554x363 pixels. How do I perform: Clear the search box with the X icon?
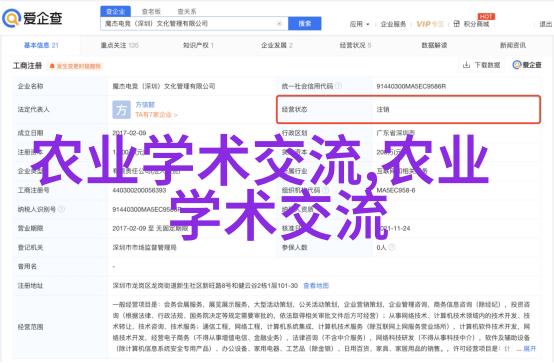click(279, 24)
